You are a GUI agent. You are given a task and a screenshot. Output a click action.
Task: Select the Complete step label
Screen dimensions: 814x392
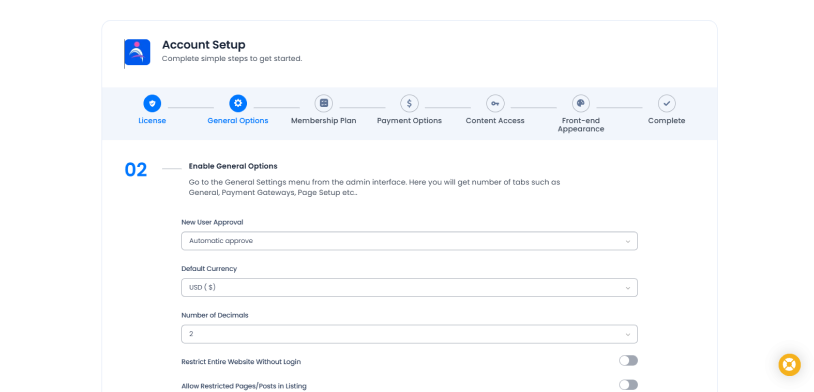667,121
